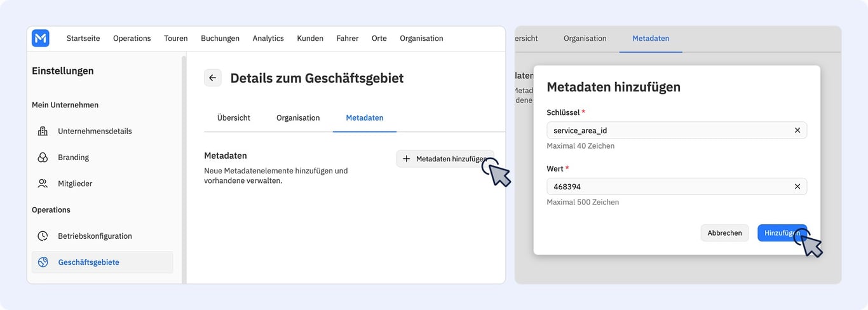
Task: Clear the Wert field with X
Action: point(797,187)
